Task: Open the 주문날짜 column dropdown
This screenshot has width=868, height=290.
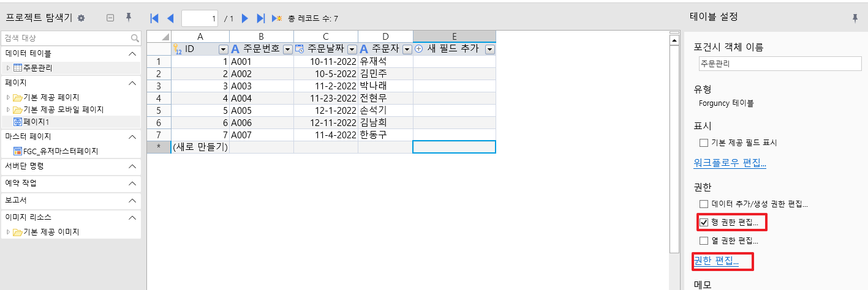Action: [352, 49]
